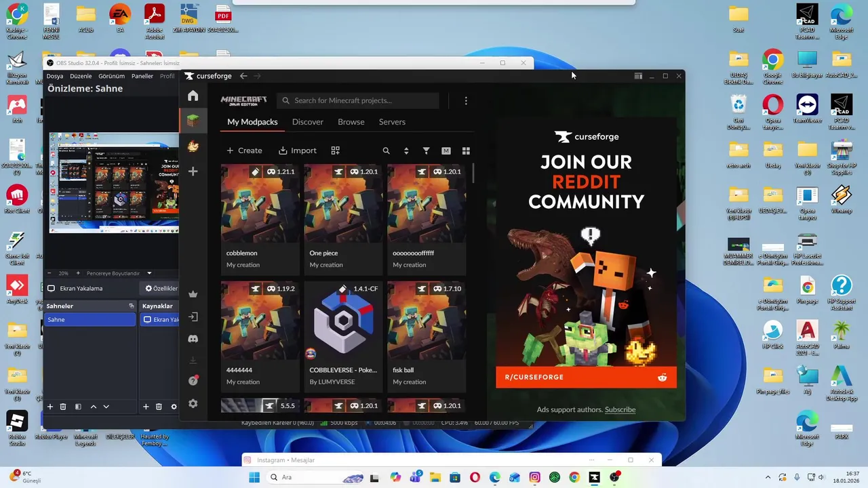Screen dimensions: 868x488
Task: Open the Dosya menu in OBS
Action: coord(55,76)
